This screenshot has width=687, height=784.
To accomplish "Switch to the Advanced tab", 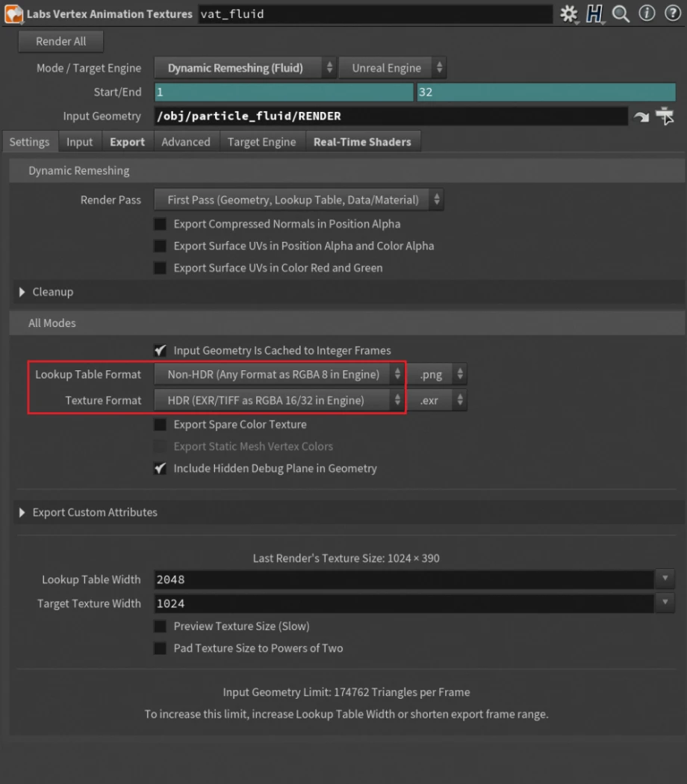I will click(x=186, y=142).
